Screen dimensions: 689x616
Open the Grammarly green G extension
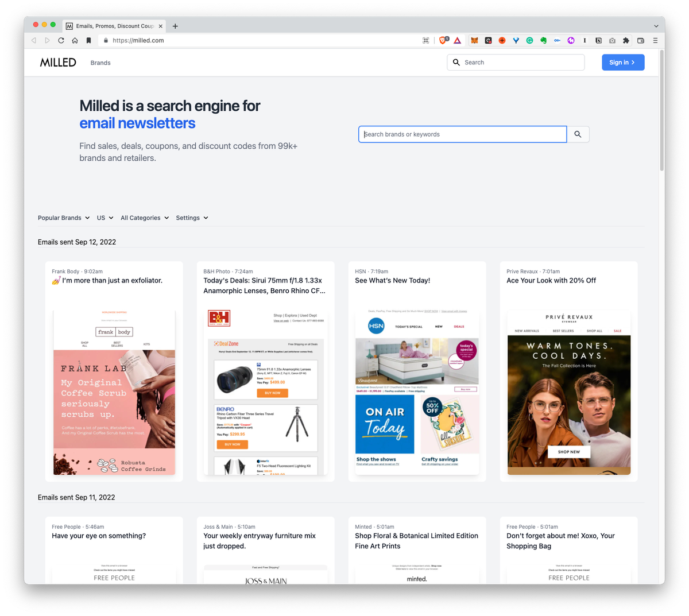(529, 41)
